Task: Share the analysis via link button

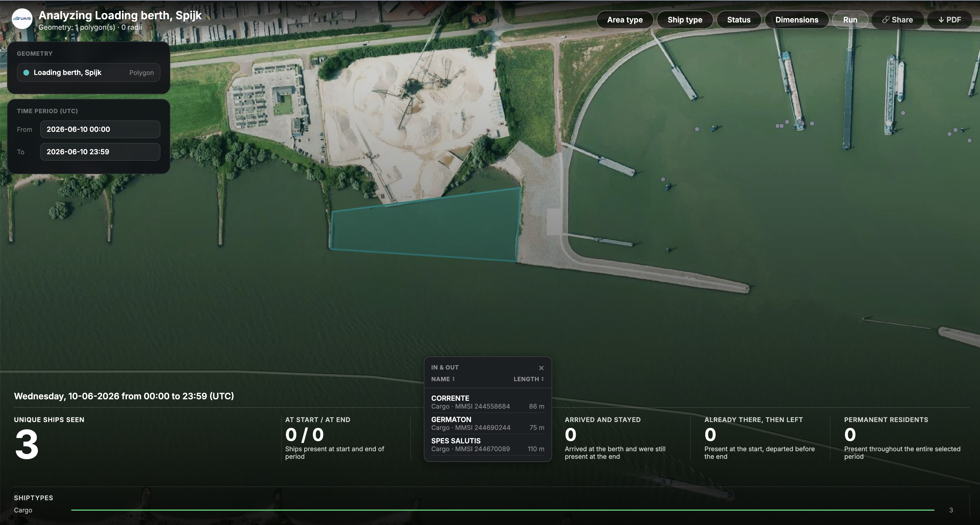Action: click(x=897, y=20)
